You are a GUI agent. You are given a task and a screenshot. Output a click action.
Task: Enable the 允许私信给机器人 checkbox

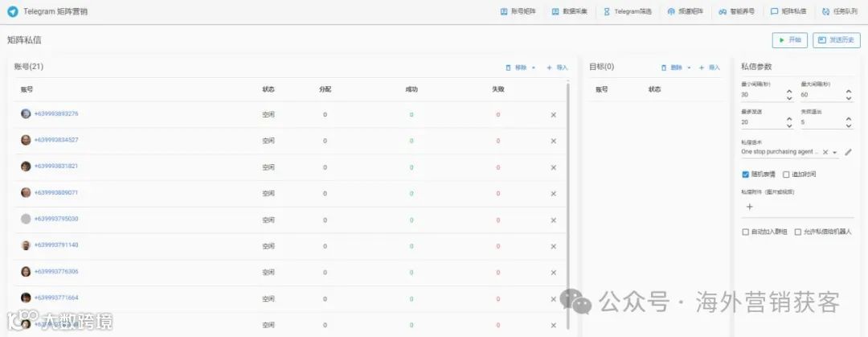click(x=798, y=232)
